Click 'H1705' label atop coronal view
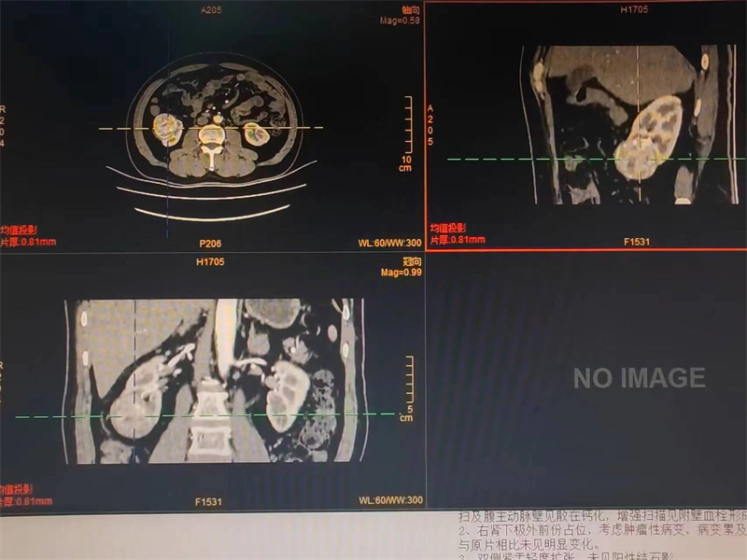This screenshot has height=560, width=747. (x=210, y=262)
